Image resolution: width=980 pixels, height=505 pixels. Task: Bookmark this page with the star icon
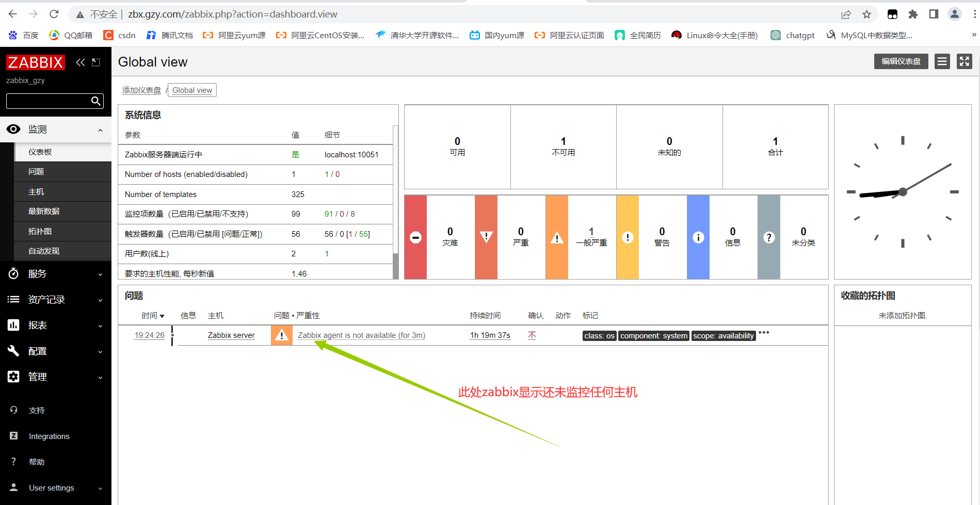pyautogui.click(x=867, y=14)
